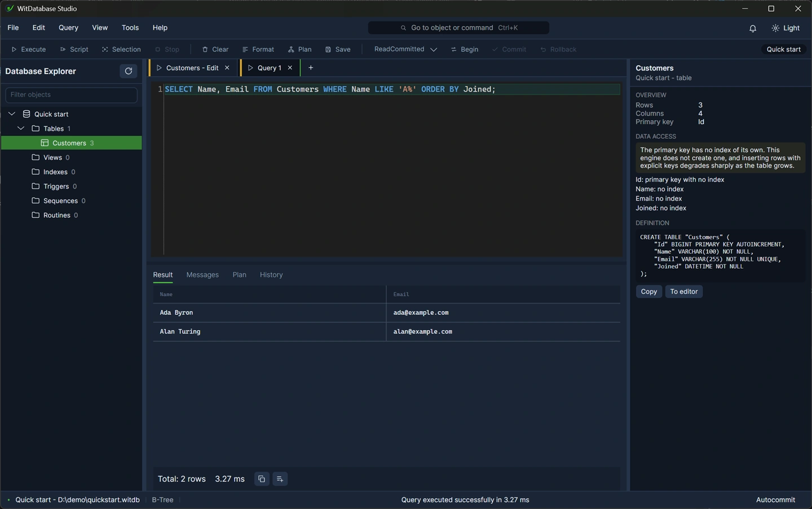Screen dimensions: 812x509
Task: Select the Query 1 tab
Action: (x=270, y=68)
